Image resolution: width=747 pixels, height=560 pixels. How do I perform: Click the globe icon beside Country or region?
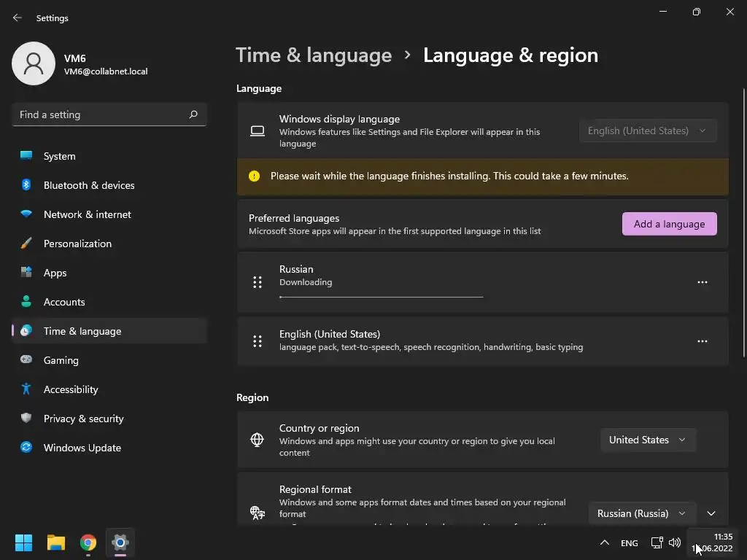click(258, 440)
